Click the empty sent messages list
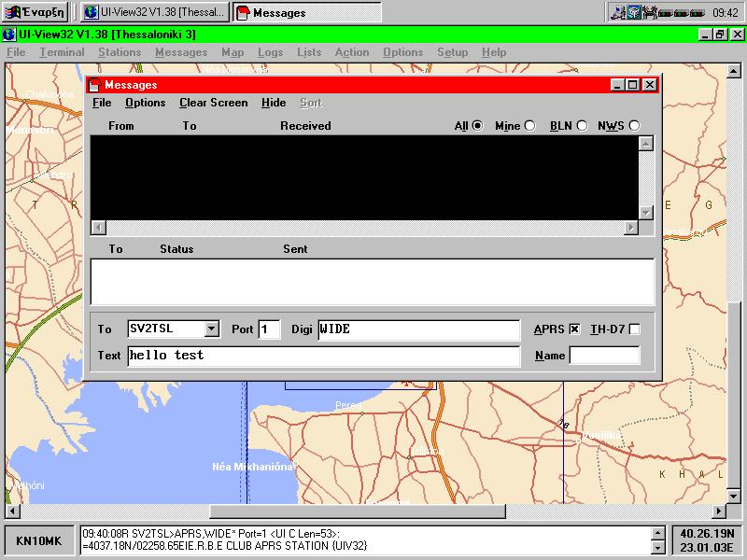The image size is (747, 560). pyautogui.click(x=373, y=283)
